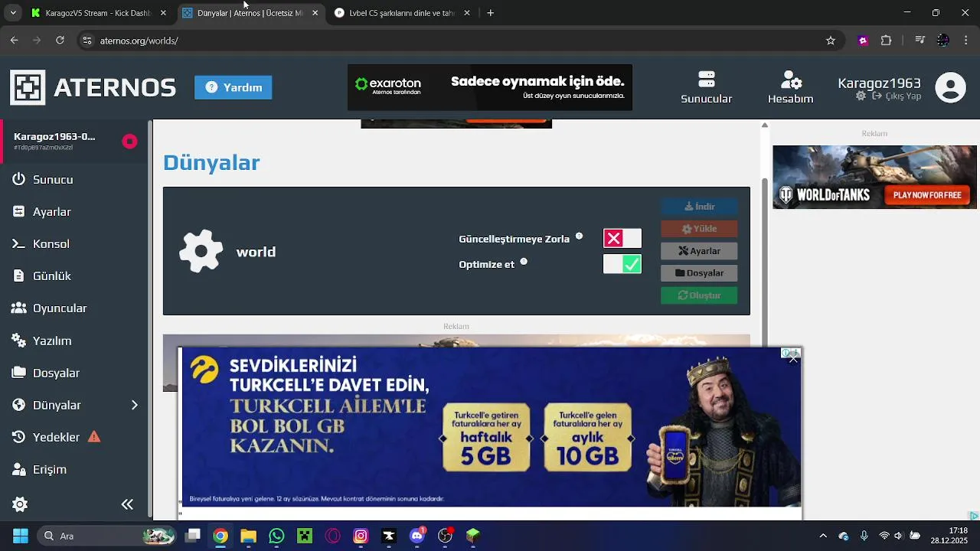Open Chrome media control icon
The height and width of the screenshot is (551, 980).
920,41
